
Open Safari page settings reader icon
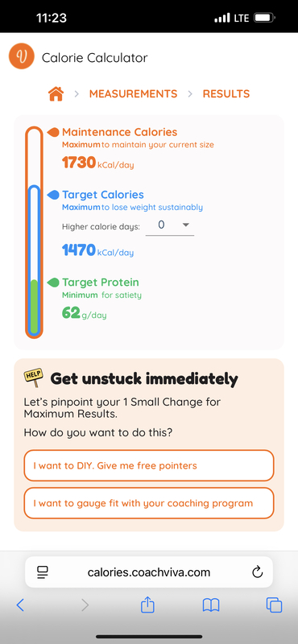[43, 572]
